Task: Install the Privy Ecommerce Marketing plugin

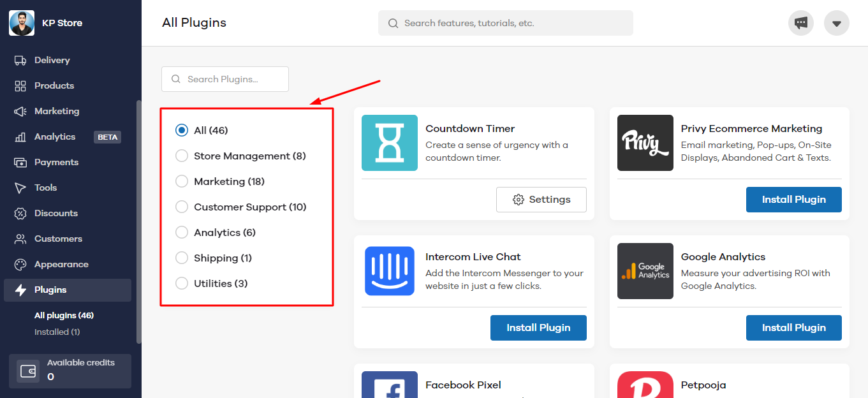Action: (x=793, y=200)
